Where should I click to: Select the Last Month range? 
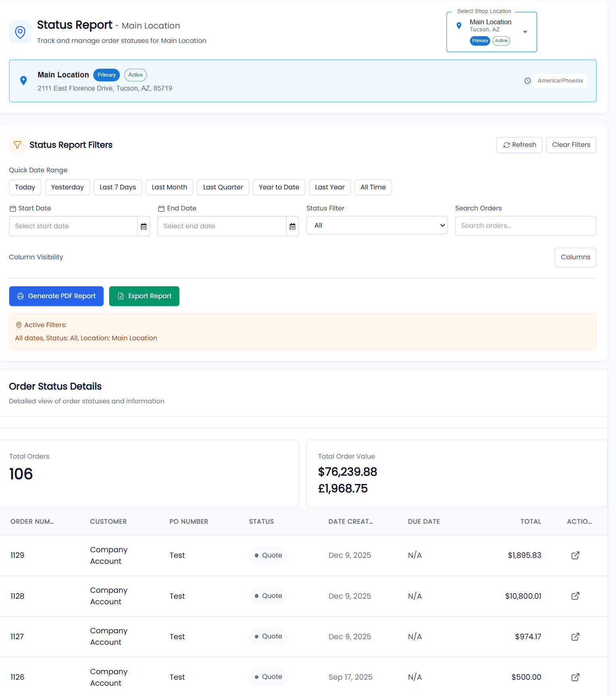coord(169,187)
